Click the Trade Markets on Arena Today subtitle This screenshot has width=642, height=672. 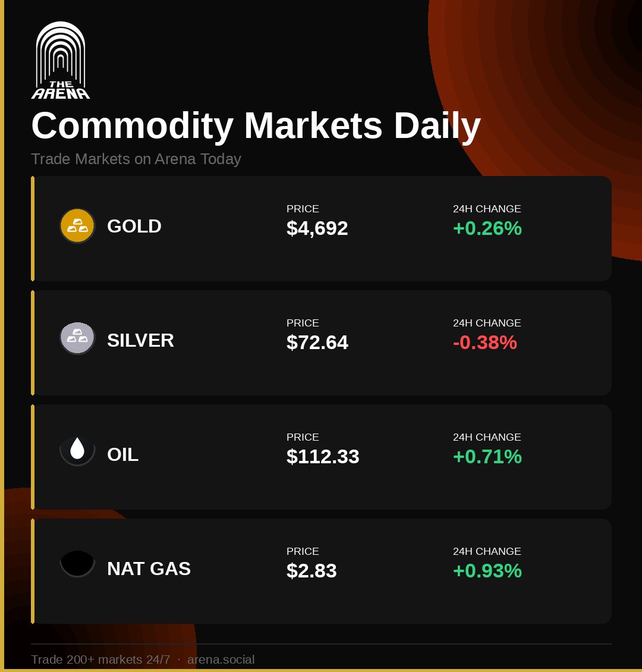click(136, 159)
